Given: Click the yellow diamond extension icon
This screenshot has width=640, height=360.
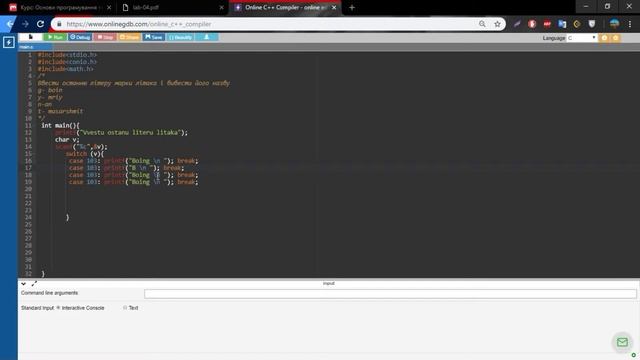Looking at the screenshot, I should click(577, 24).
